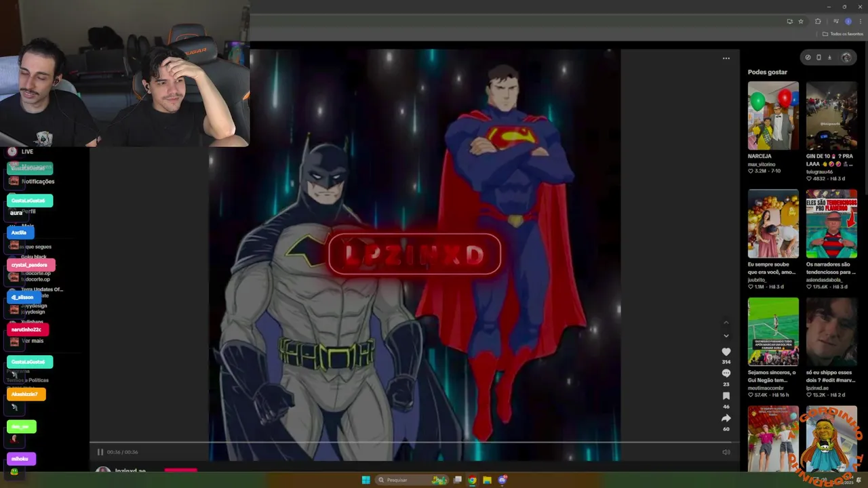Open the lpzinxd.ae link under the thumbnail
868x488 pixels.
pos(817,388)
